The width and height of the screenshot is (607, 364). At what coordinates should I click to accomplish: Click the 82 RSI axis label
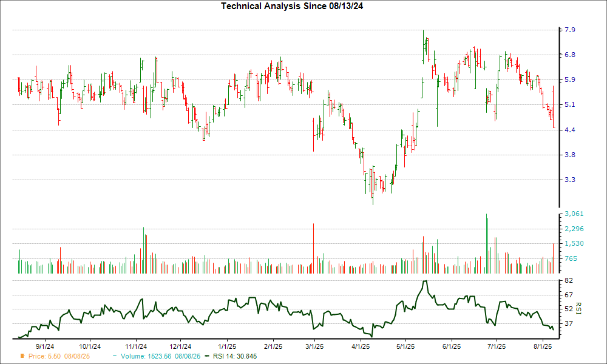point(569,280)
